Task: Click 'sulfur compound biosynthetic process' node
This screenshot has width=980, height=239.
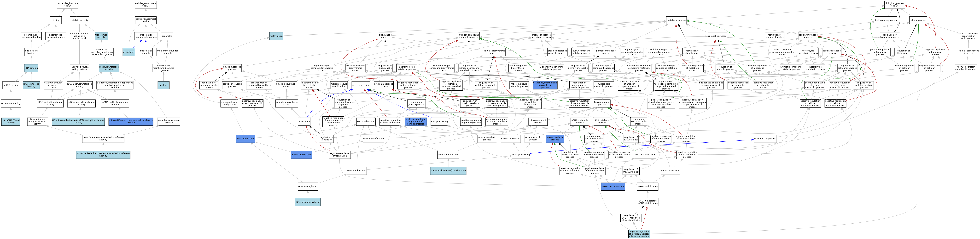Action: pyautogui.click(x=518, y=68)
